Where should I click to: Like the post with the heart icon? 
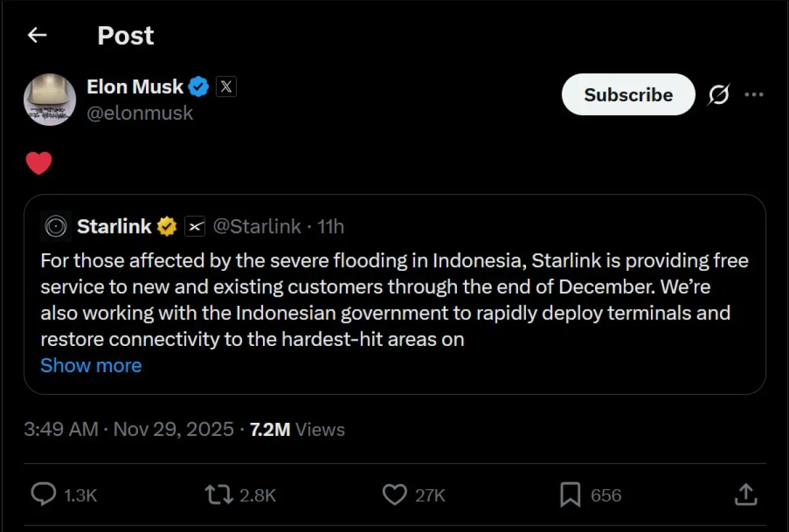tap(394, 495)
